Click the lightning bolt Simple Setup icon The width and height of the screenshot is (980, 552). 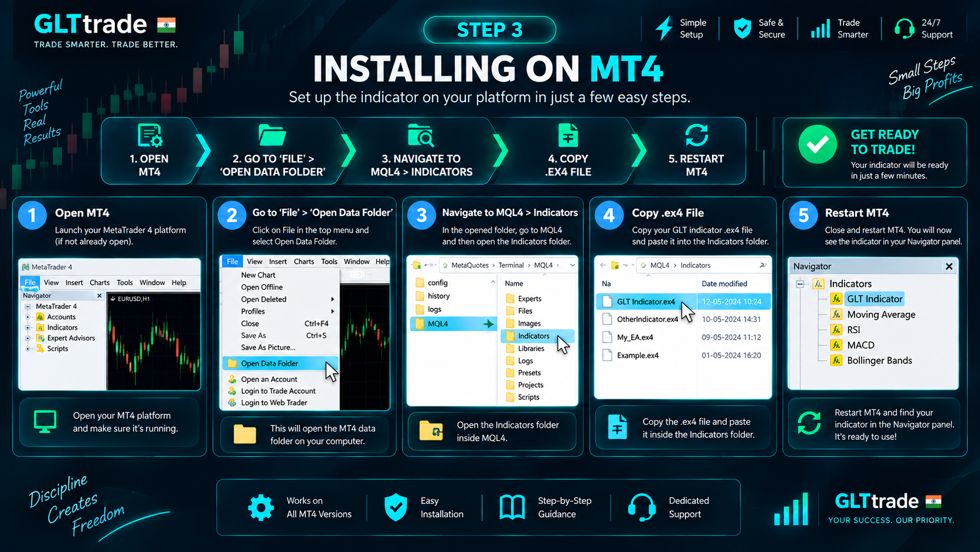[x=663, y=28]
